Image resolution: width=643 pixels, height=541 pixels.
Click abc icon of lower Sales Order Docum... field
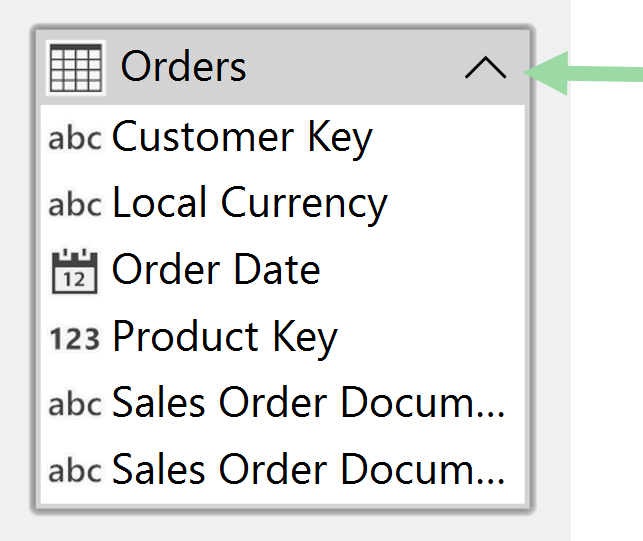pos(75,470)
